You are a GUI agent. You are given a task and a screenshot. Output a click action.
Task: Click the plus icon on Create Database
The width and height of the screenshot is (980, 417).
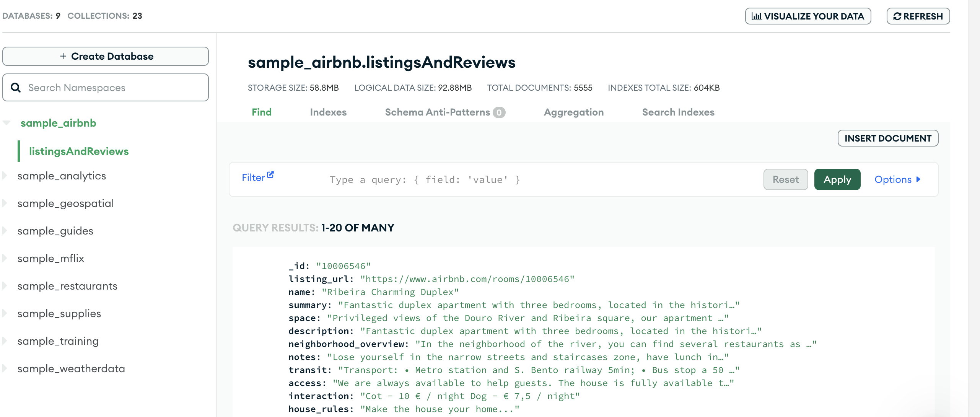(x=63, y=56)
